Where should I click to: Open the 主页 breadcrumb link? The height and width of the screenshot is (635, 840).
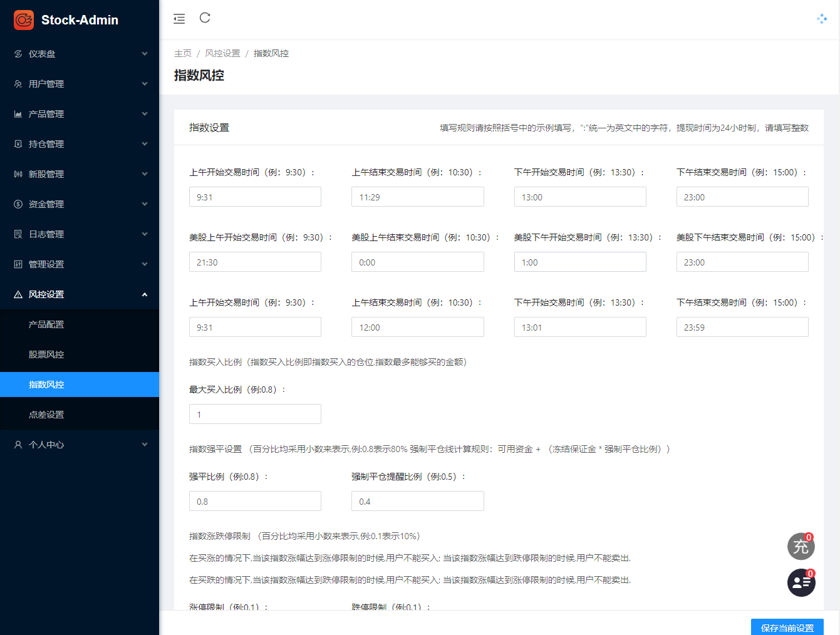[x=183, y=53]
